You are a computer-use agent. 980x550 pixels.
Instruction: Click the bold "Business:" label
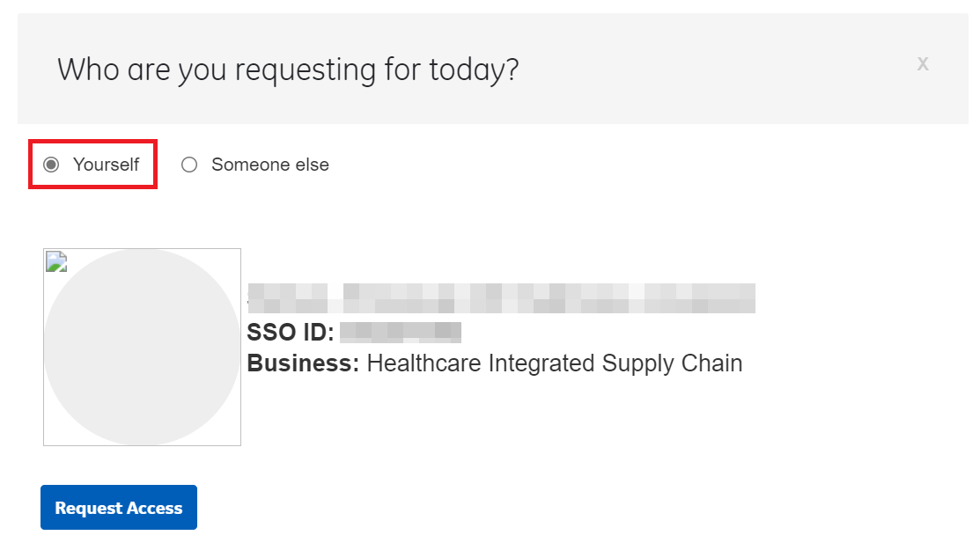pos(303,363)
